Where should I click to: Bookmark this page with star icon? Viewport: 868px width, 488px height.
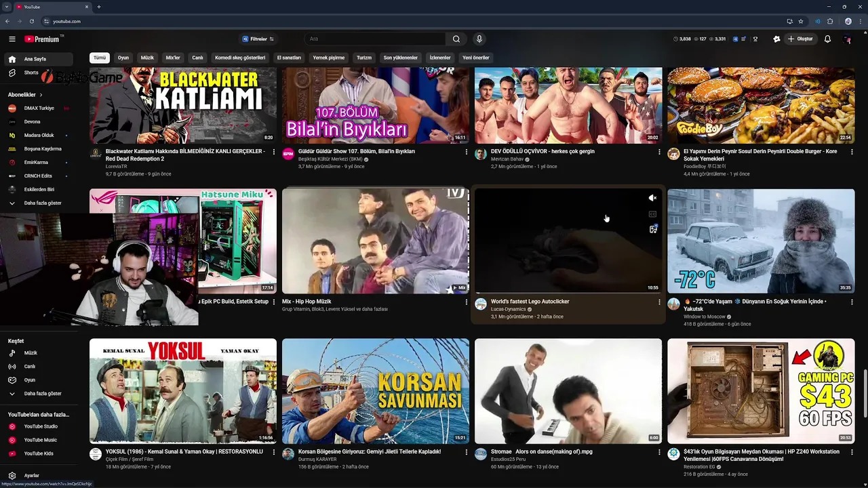pyautogui.click(x=801, y=21)
